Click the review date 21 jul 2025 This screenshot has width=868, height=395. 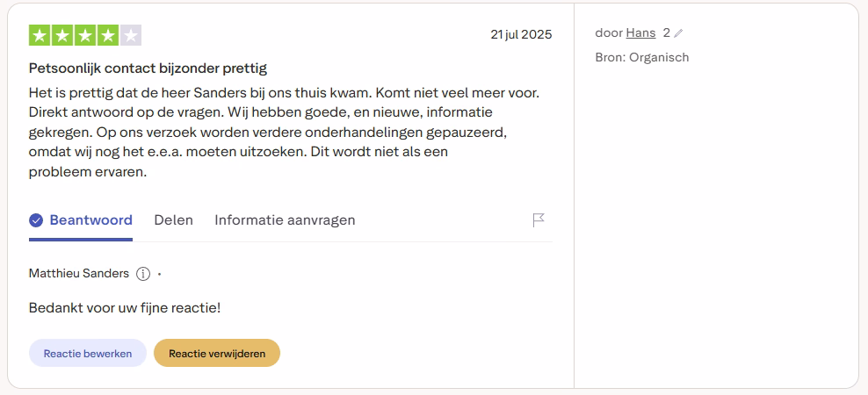click(x=521, y=35)
